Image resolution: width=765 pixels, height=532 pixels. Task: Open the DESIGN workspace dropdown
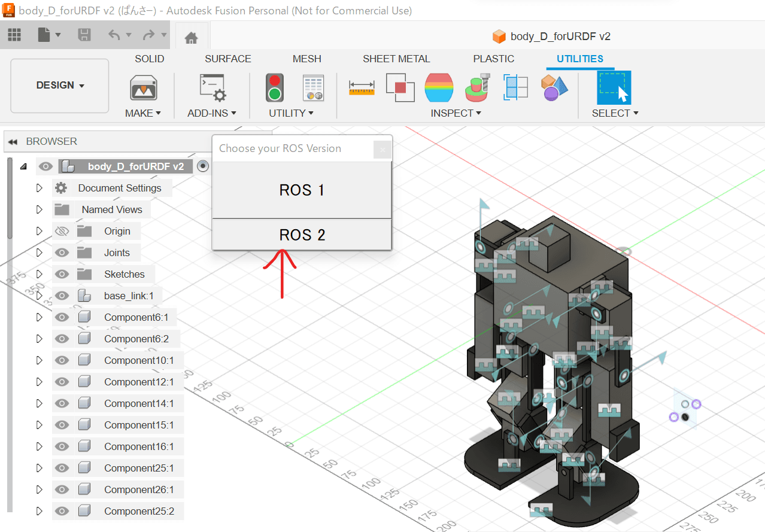pos(60,86)
